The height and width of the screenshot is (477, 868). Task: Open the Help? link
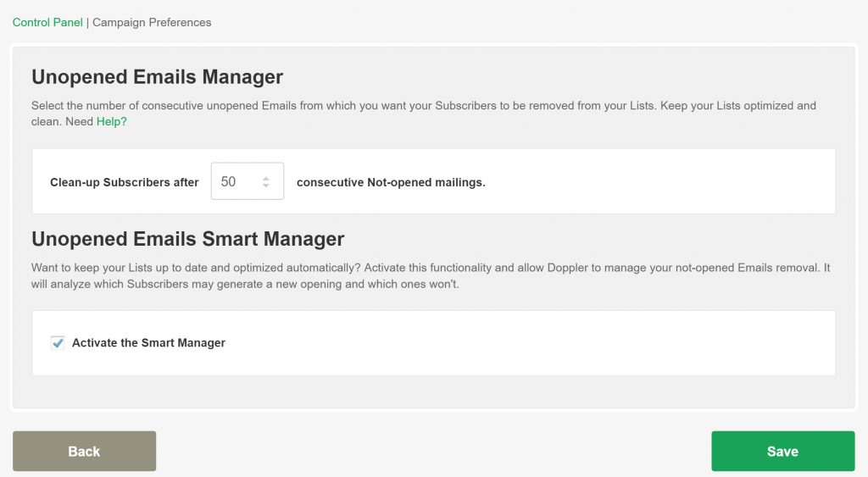pos(111,122)
